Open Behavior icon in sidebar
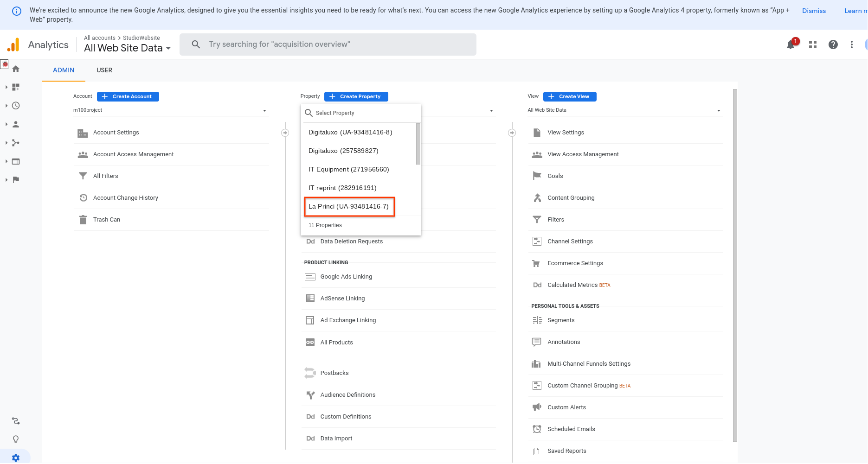The width and height of the screenshot is (868, 464). tap(16, 161)
